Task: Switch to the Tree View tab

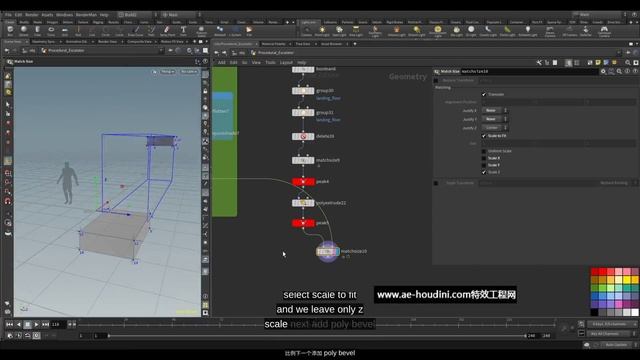Action: (x=303, y=44)
